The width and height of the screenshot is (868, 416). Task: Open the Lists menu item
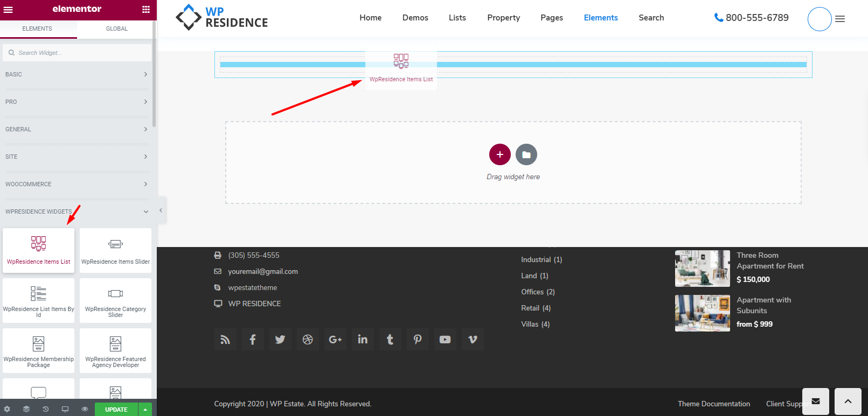point(457,18)
